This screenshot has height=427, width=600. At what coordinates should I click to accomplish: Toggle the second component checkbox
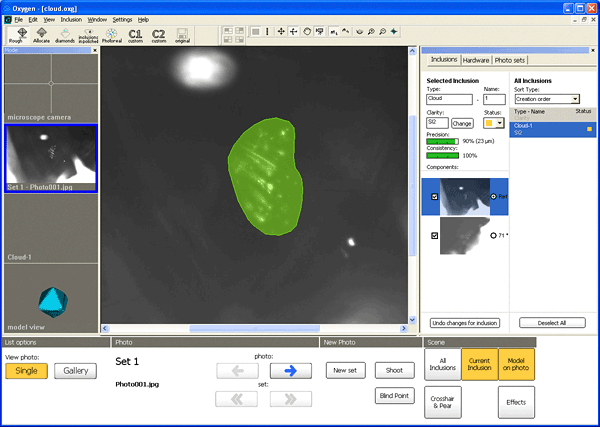click(433, 236)
